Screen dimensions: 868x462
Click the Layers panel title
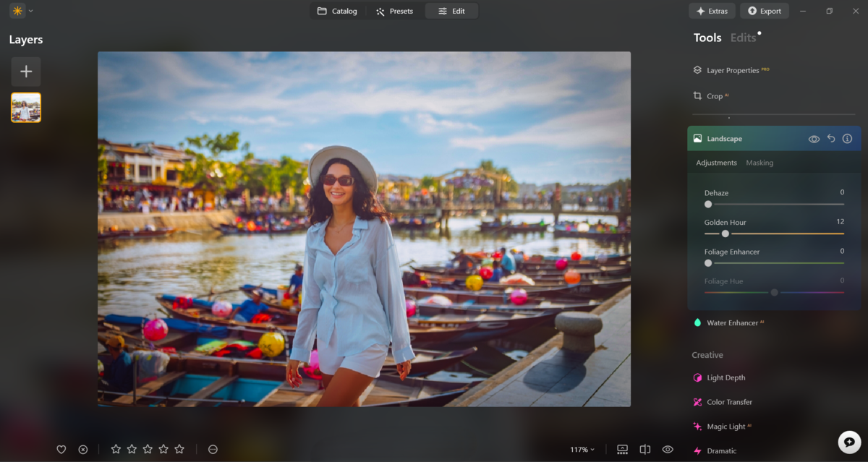click(26, 40)
